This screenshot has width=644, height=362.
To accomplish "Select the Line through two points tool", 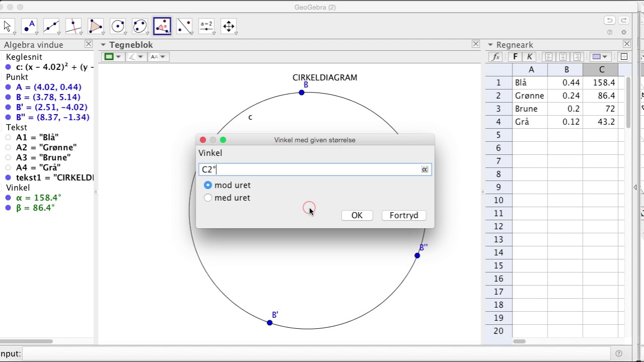I will click(x=51, y=26).
